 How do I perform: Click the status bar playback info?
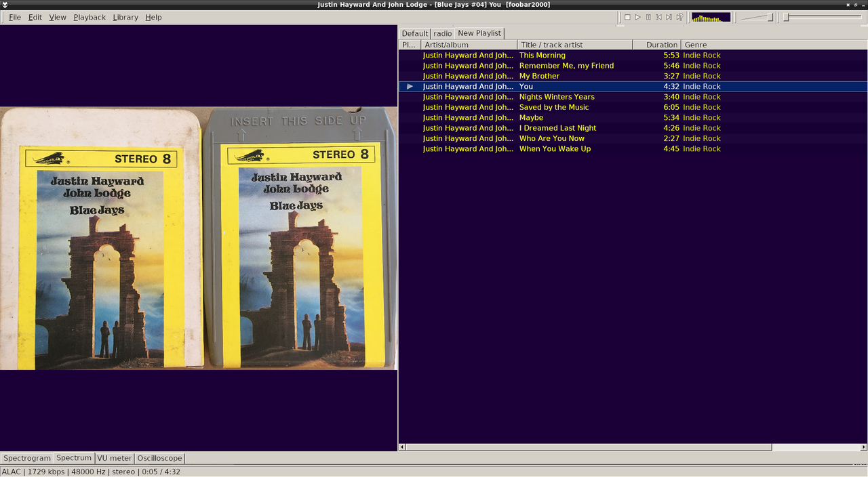[91, 472]
